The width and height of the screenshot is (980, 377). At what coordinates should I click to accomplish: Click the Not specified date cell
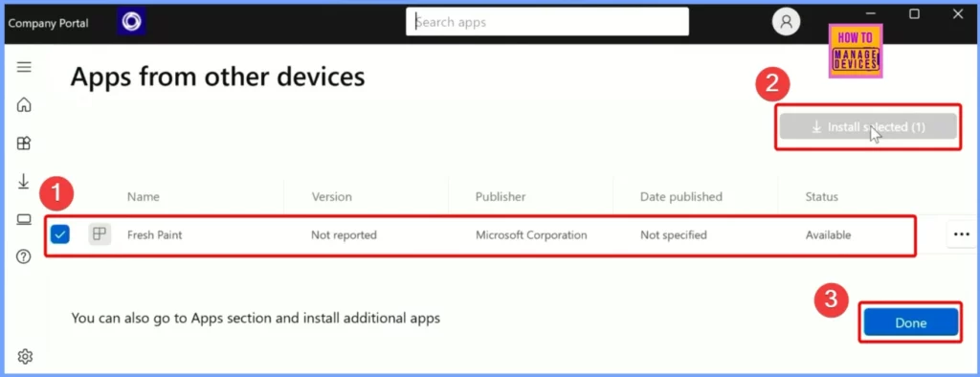click(673, 235)
